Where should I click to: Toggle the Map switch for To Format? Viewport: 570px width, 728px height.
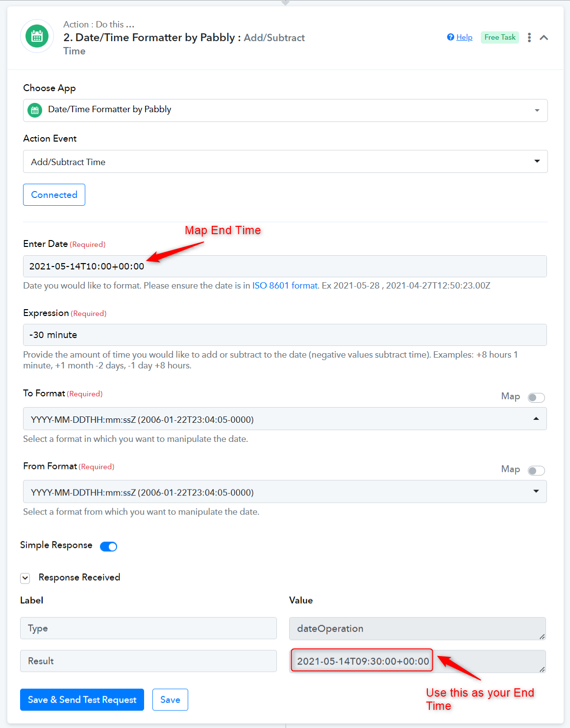point(536,397)
